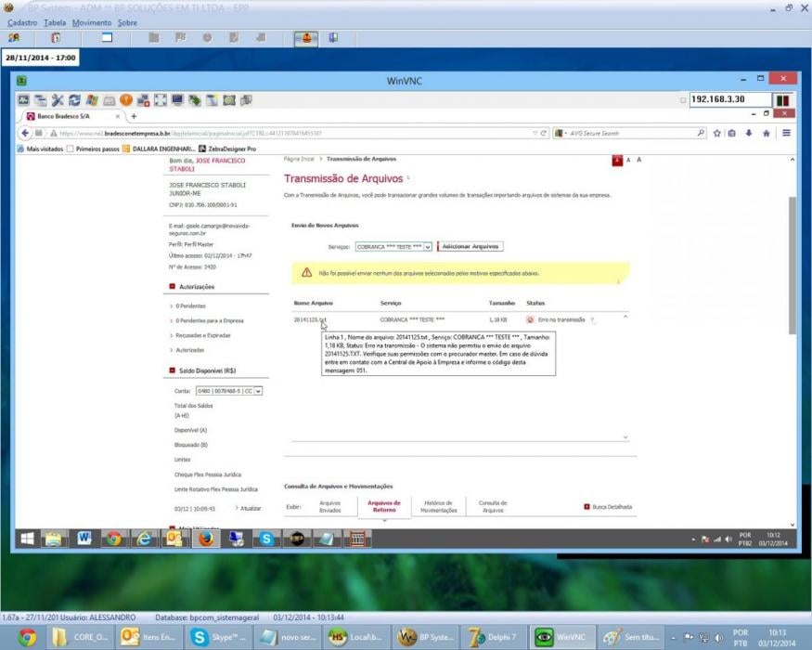Click the pressed orange icon in BP System toolbar
This screenshot has width=812, height=650.
pyautogui.click(x=306, y=38)
